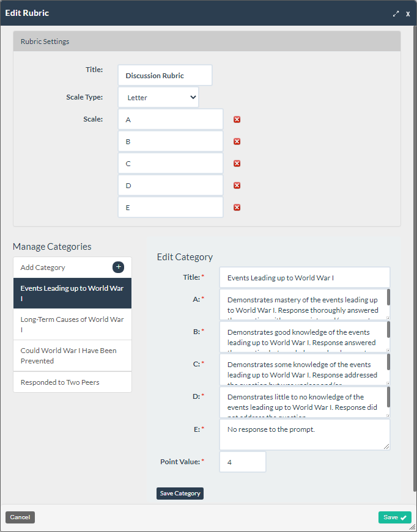Close the Edit Rubric dialog
Viewport: 417px width, 532px height.
coord(408,14)
